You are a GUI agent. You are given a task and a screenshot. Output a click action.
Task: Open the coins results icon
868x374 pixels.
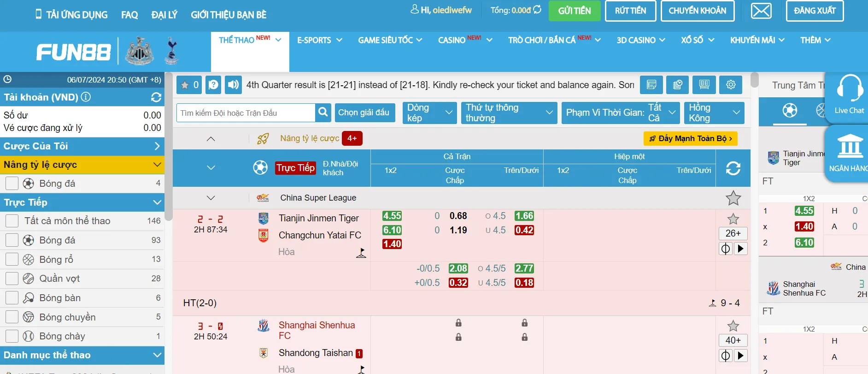pos(677,85)
